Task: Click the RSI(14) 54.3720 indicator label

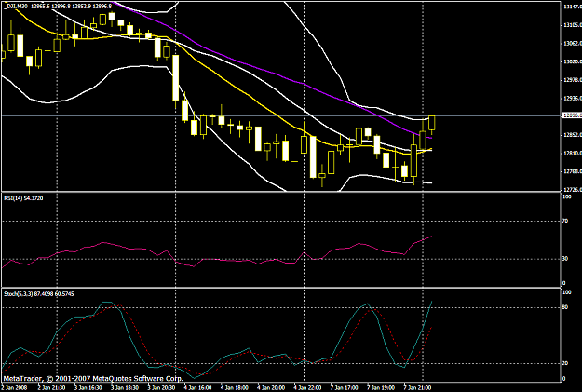Action: tap(23, 198)
